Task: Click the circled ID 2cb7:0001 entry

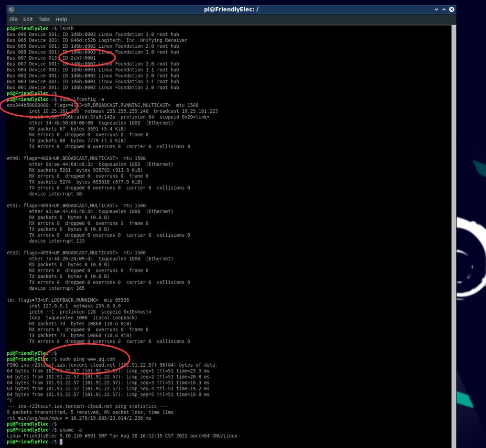Action: 79,58
